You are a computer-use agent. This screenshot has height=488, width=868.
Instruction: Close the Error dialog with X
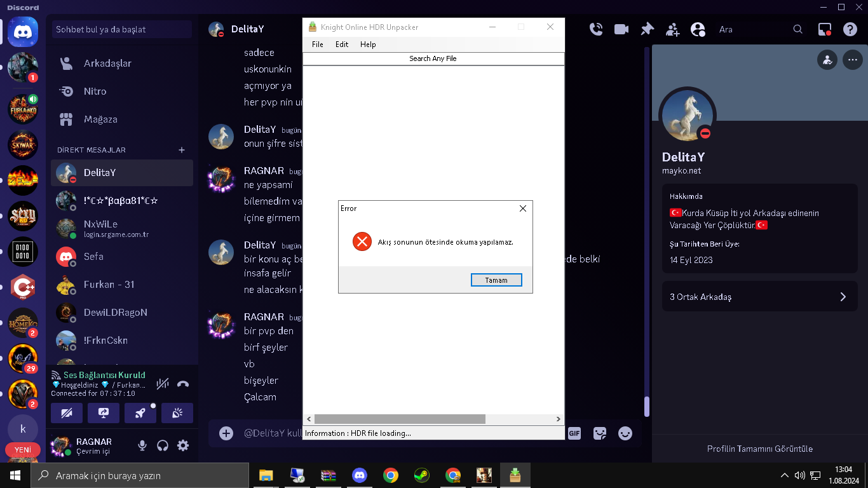523,208
